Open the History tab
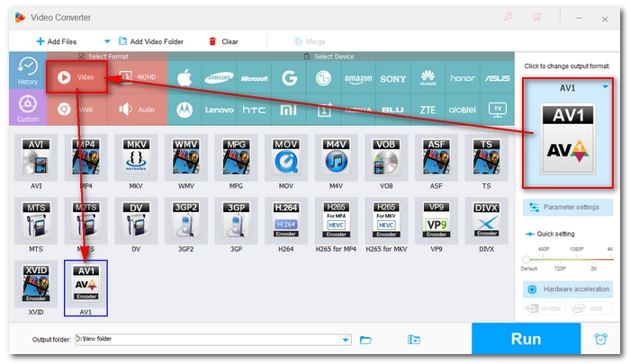 [28, 71]
